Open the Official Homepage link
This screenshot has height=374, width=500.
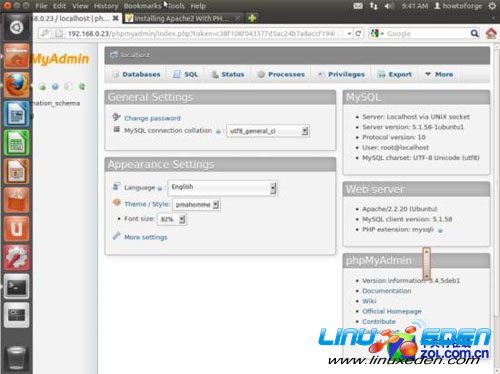click(392, 311)
